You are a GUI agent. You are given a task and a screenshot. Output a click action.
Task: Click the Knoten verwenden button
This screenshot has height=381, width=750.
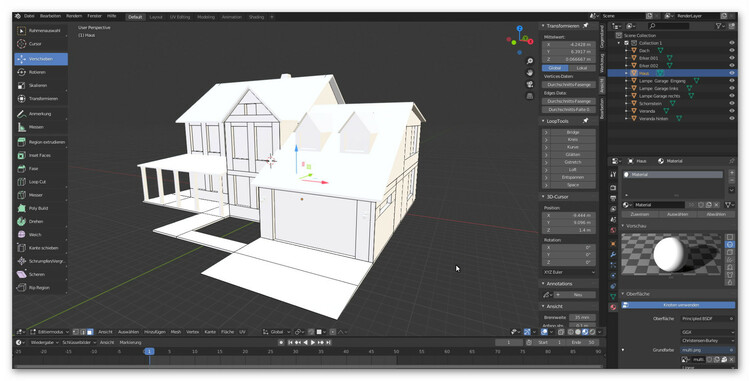point(678,305)
